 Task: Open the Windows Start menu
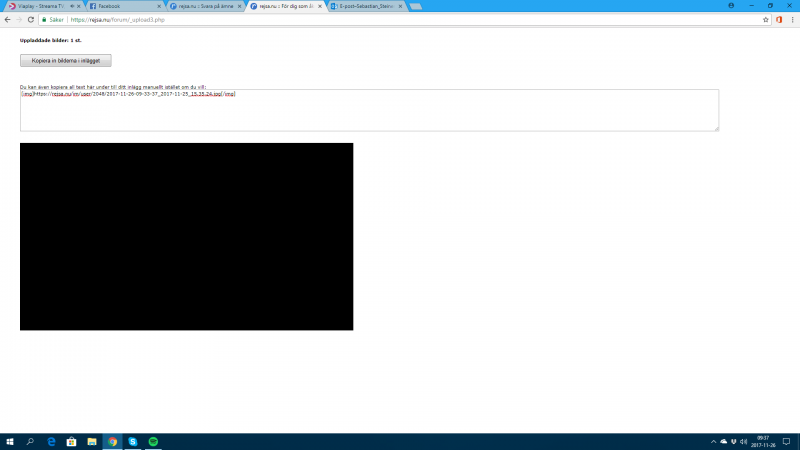[x=10, y=442]
